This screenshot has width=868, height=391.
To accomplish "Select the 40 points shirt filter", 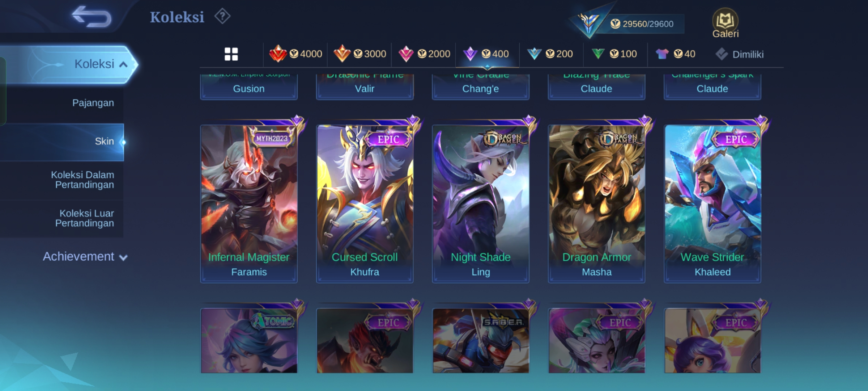I will click(x=675, y=54).
